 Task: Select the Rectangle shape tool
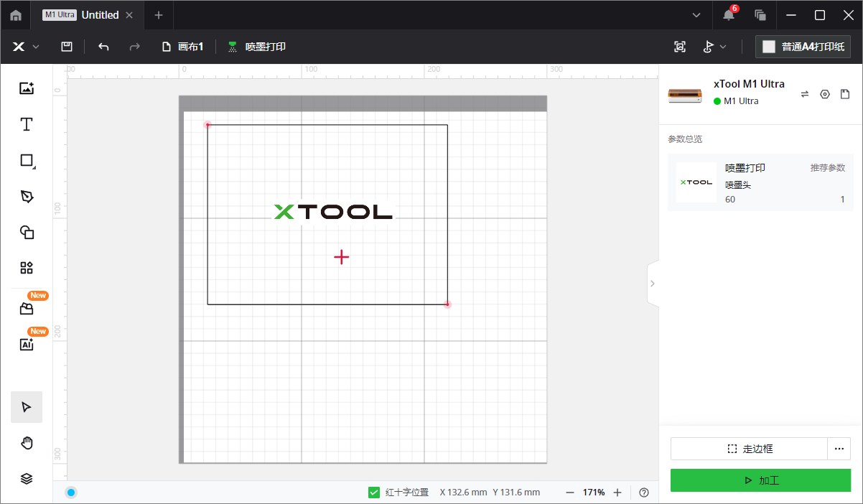tap(27, 160)
